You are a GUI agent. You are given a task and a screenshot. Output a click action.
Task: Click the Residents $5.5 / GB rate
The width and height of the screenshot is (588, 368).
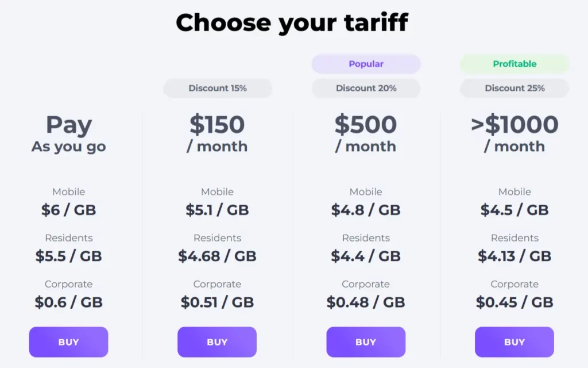tap(68, 256)
